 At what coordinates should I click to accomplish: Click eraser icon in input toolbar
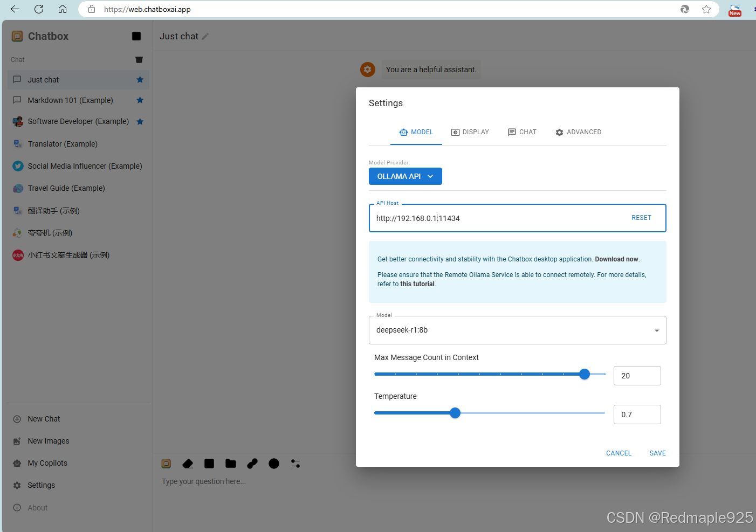point(188,464)
